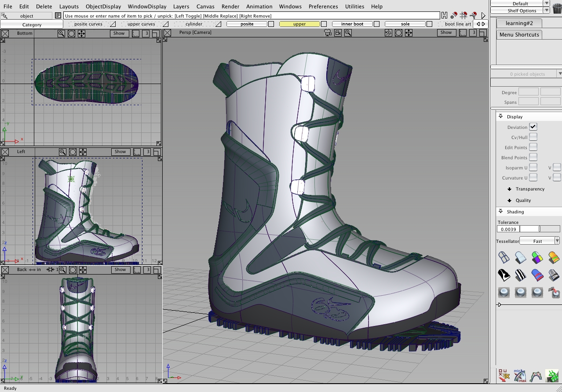Screen dimensions: 562x392
Task: Enable the grid snap magnet icon
Action: 463,15
